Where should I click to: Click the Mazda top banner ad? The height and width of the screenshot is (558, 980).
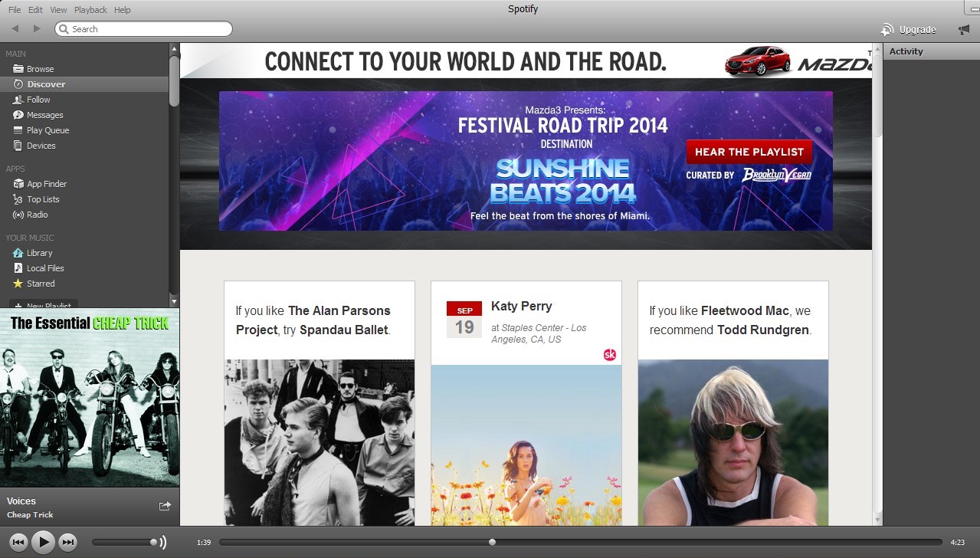tap(526, 61)
